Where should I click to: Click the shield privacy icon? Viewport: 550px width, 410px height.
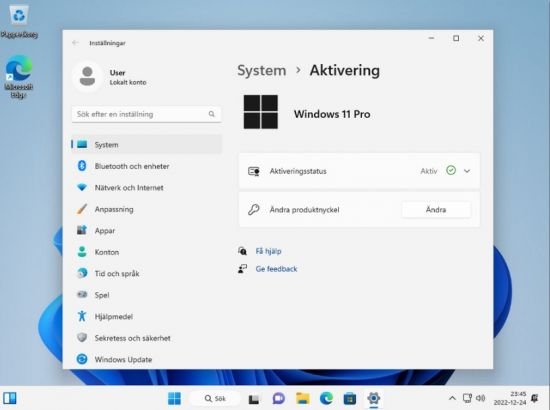pos(82,337)
